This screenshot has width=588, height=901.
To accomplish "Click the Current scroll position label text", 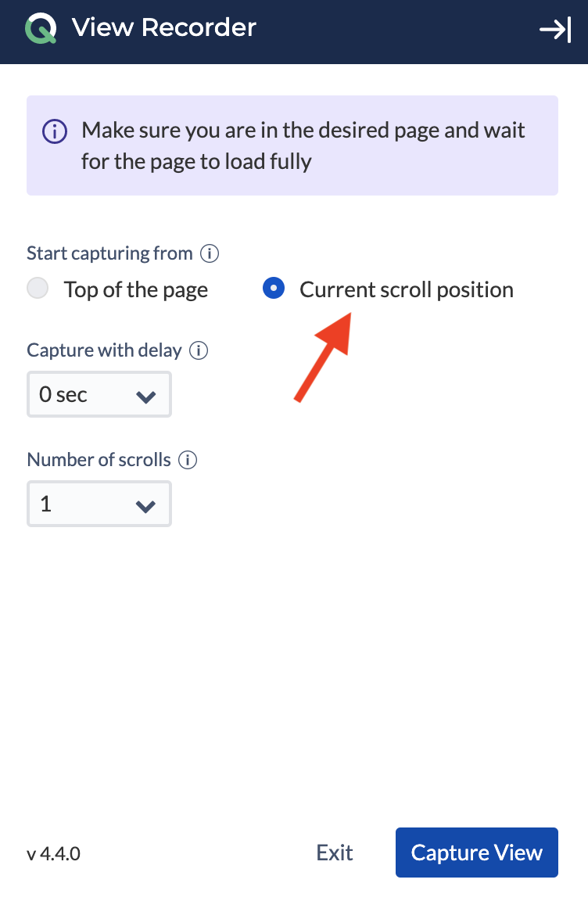I will pyautogui.click(x=407, y=290).
